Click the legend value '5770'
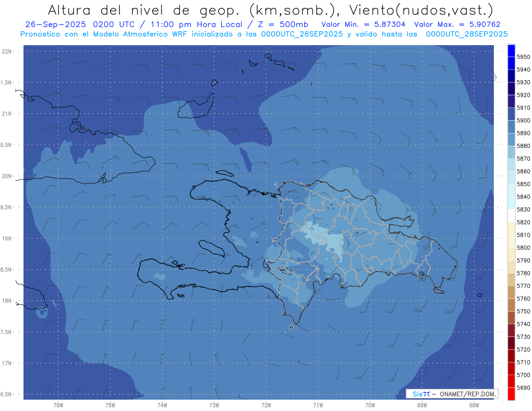532x411 pixels. [523, 286]
